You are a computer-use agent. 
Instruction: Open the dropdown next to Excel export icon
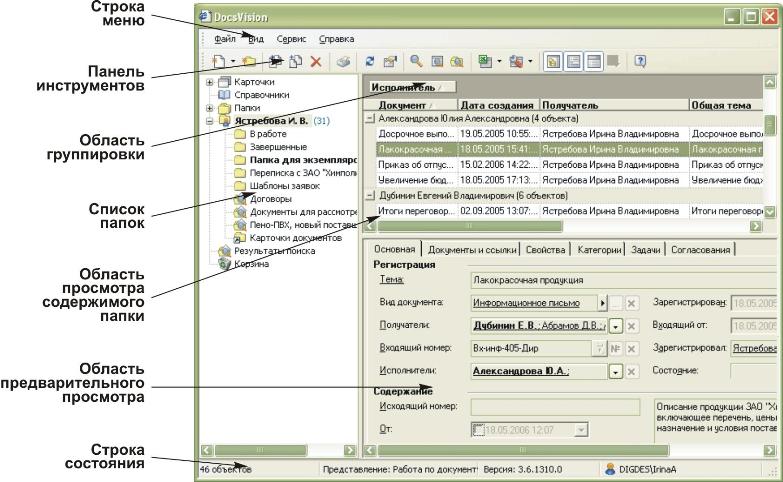[499, 61]
